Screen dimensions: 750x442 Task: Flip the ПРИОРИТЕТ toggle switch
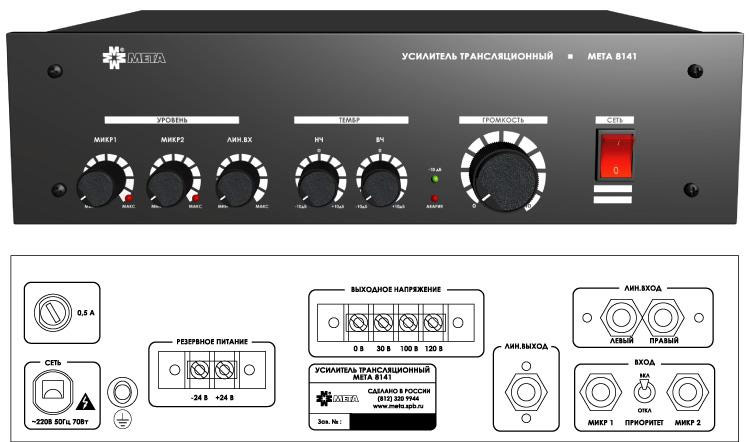[x=644, y=391]
